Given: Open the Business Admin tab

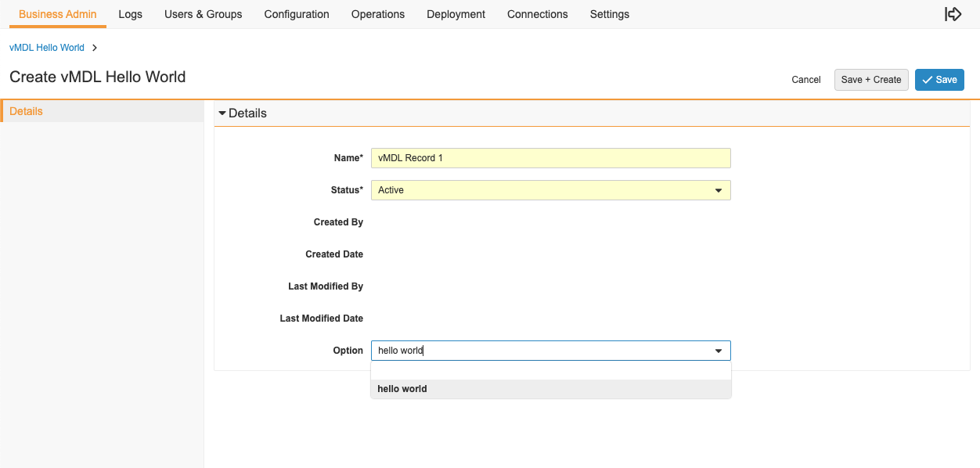Looking at the screenshot, I should [58, 14].
